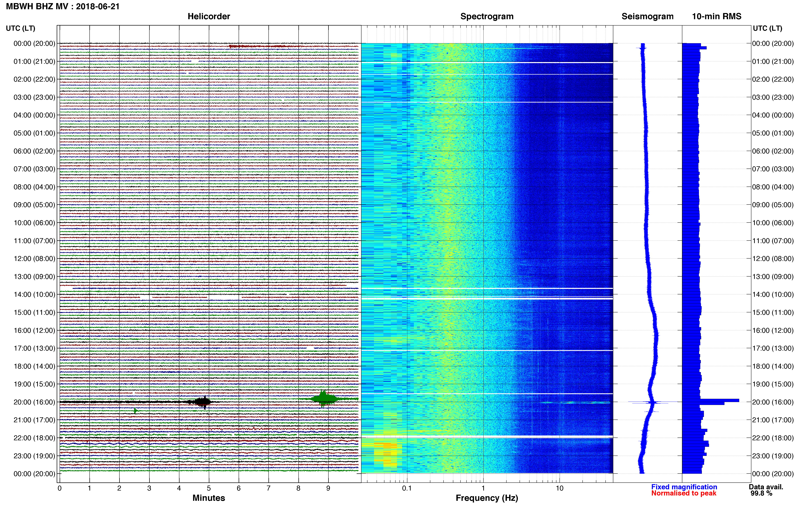Image resolution: width=812 pixels, height=508 pixels.
Task: Click left-axis time label '06:00 (02:00)'
Action: tap(34, 151)
